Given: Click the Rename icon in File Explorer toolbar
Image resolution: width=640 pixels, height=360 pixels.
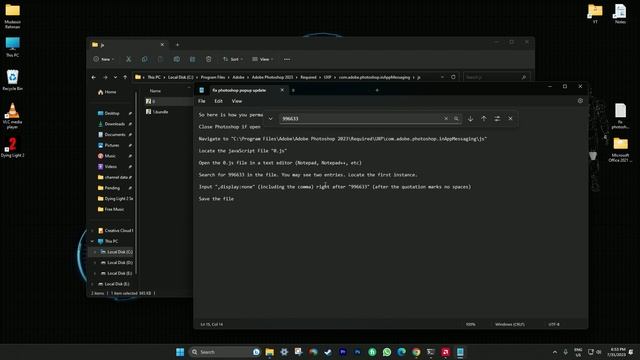Looking at the screenshot, I should tap(176, 59).
